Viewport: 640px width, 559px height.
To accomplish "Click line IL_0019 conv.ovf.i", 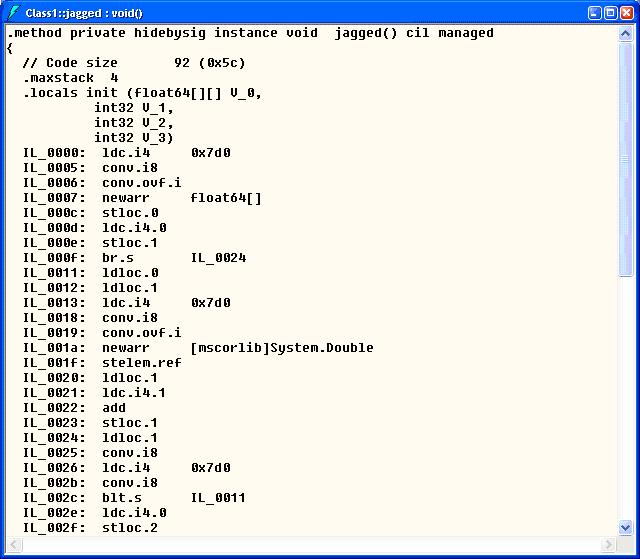I will pos(102,333).
